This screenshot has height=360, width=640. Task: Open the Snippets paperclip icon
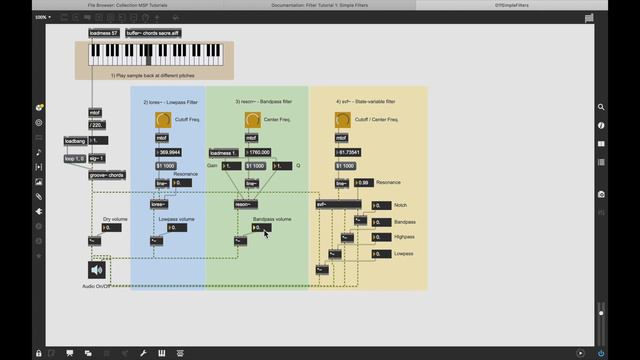tap(39, 197)
